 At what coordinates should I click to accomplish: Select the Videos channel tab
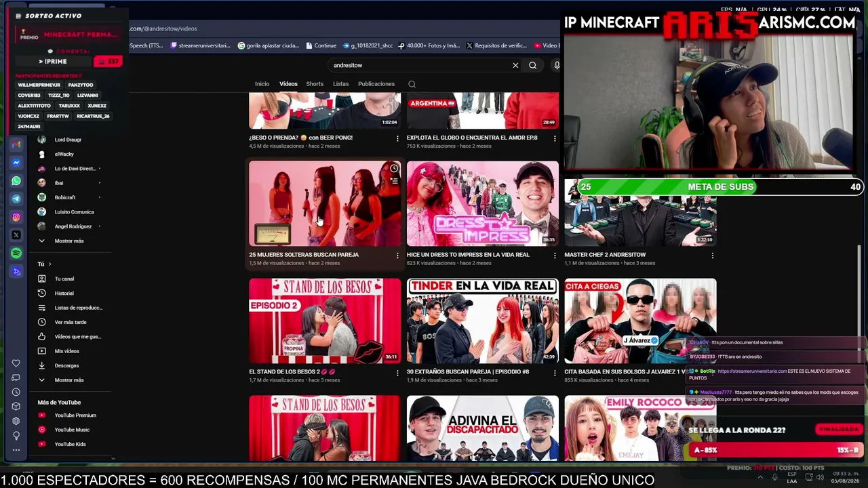[288, 84]
